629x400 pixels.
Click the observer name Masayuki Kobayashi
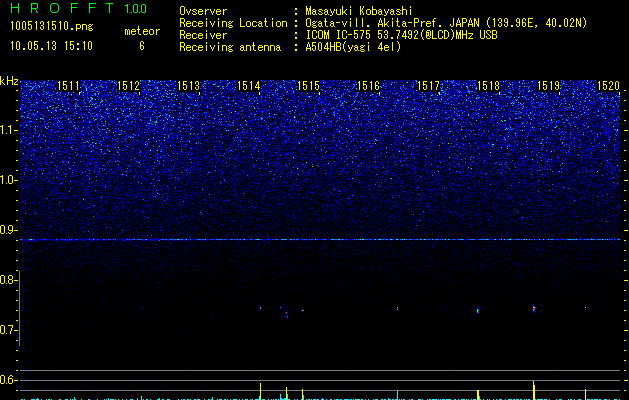pyautogui.click(x=359, y=11)
